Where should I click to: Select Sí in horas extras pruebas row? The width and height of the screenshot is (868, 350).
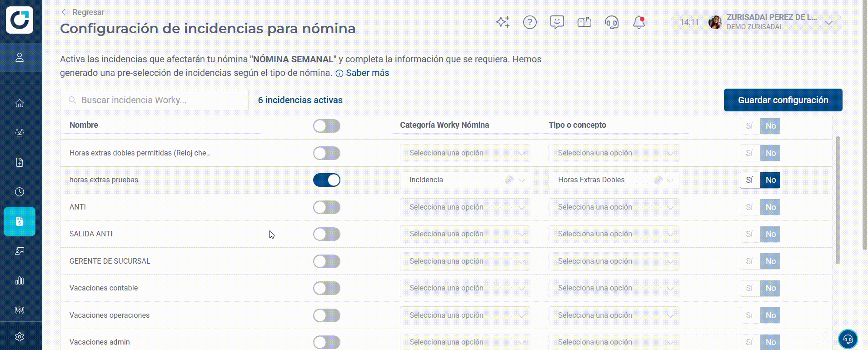click(750, 180)
